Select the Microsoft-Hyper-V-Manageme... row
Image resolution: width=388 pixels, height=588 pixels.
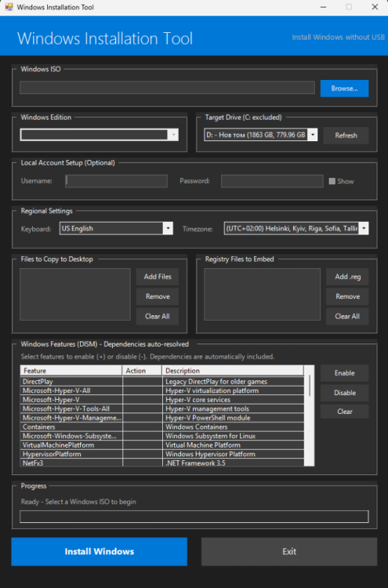(x=162, y=418)
